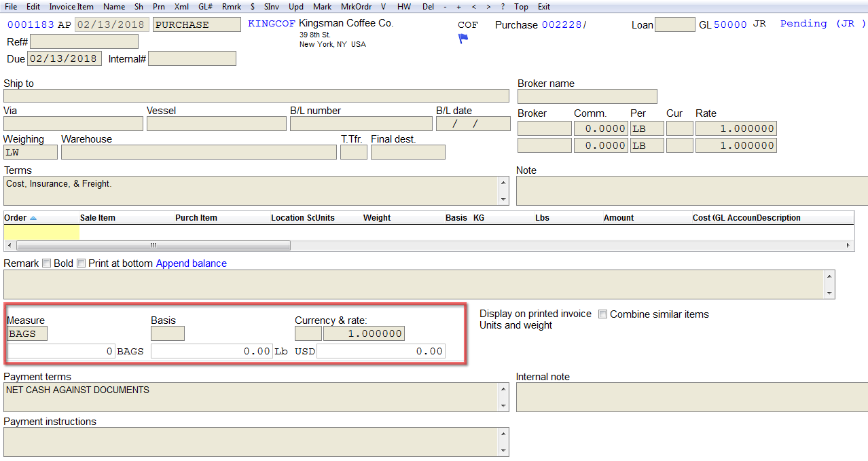Click the Measure field showing BAGS
Screen dimensions: 868x461
(x=27, y=333)
